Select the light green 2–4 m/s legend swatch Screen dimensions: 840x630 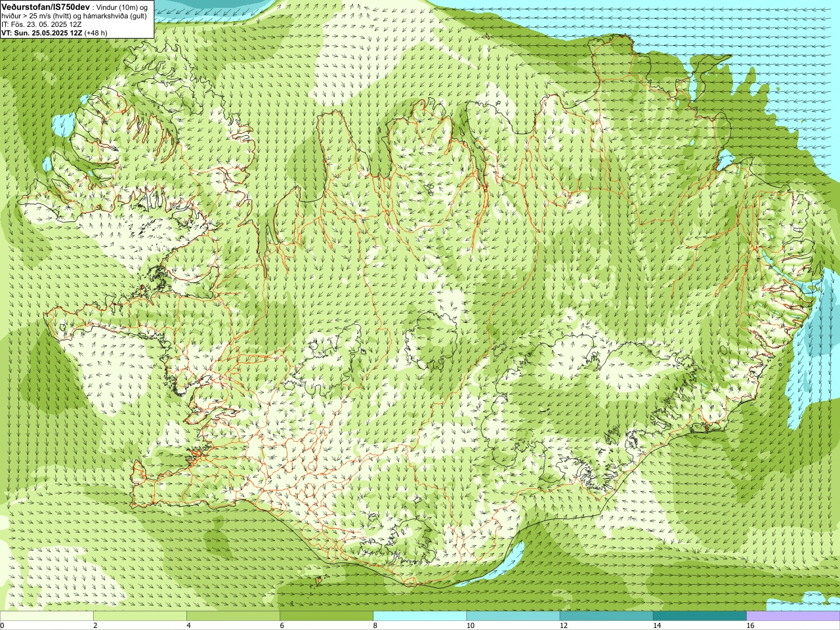coord(140,616)
